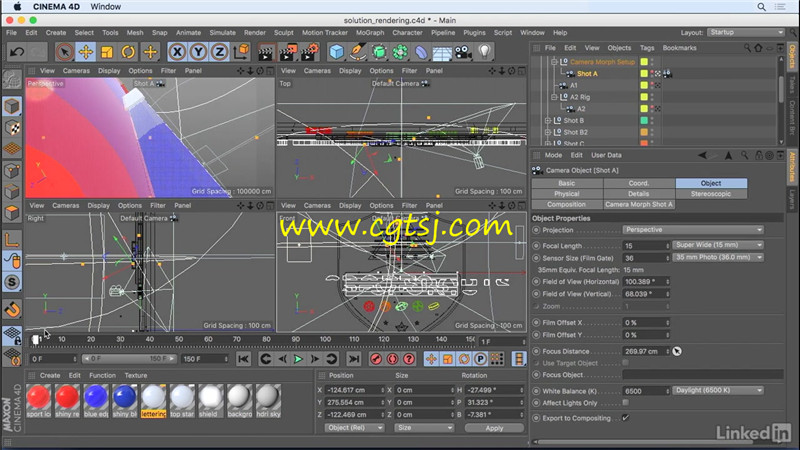Viewport: 800px width, 450px height.
Task: Open the Size mode dropdown
Action: tap(424, 428)
